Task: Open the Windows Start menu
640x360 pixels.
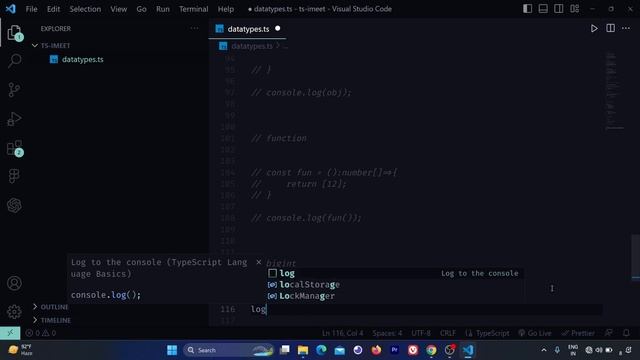Action: pos(172,350)
